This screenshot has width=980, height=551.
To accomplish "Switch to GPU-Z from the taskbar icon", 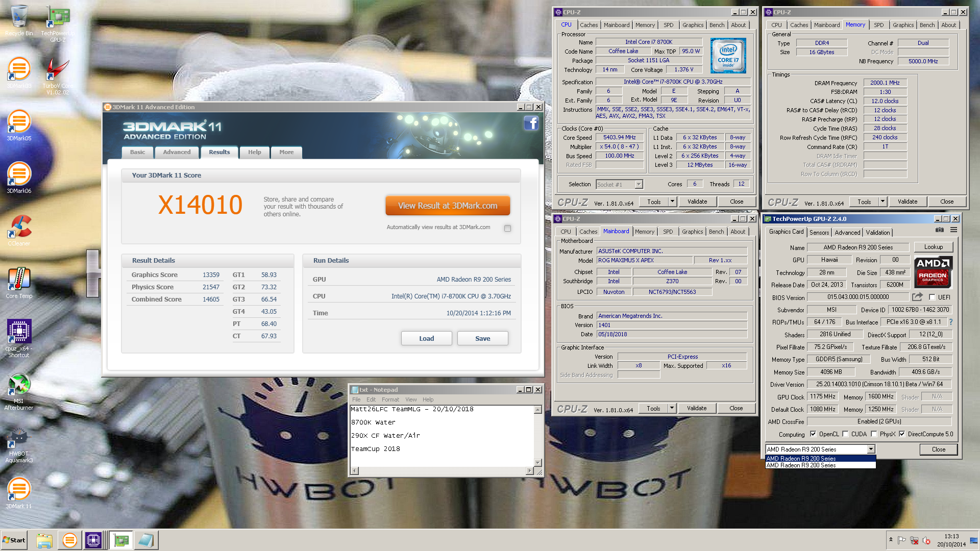I will (x=121, y=540).
